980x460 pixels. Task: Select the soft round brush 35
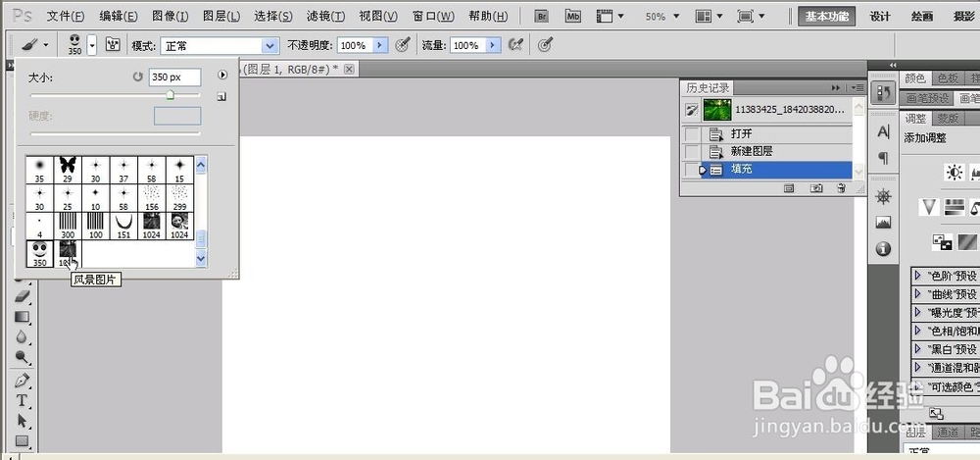click(x=40, y=170)
